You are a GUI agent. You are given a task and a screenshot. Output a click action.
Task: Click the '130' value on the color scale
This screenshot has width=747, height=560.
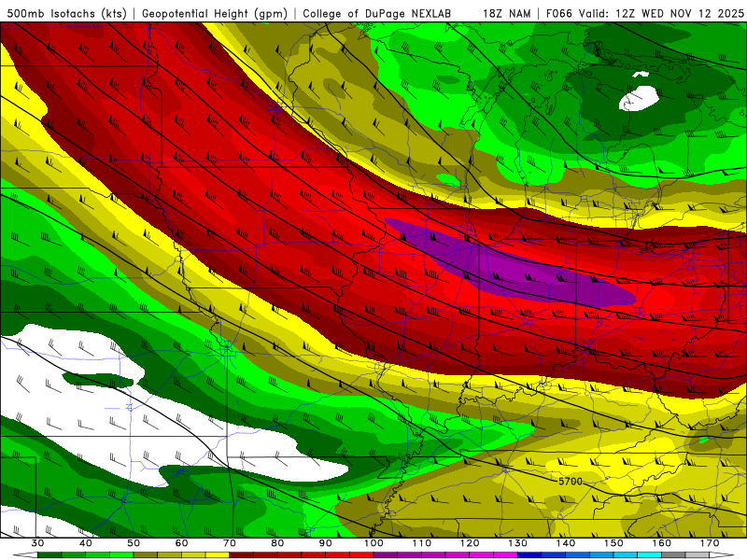coord(518,543)
